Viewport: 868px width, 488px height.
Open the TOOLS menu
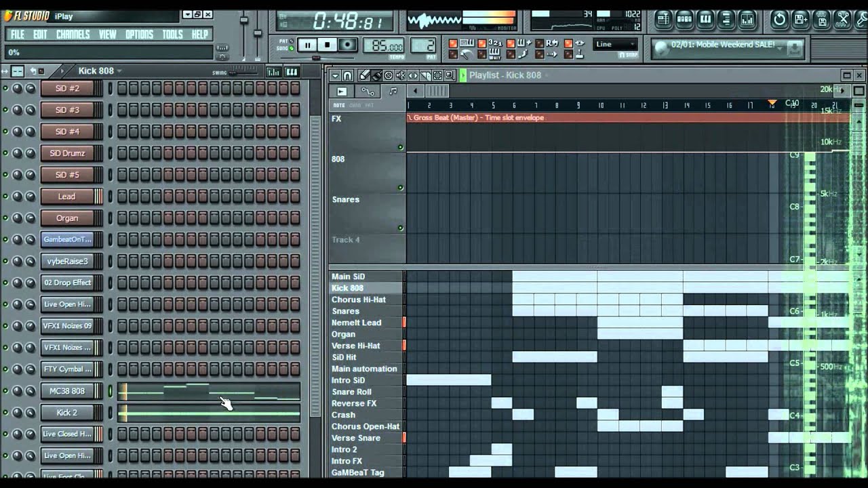coord(172,34)
